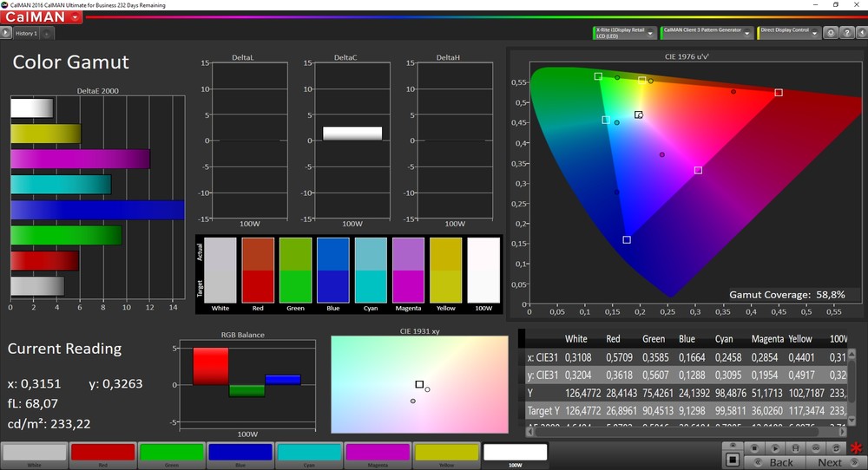
Task: Click the save icon in bottom toolbar
Action: click(x=795, y=447)
